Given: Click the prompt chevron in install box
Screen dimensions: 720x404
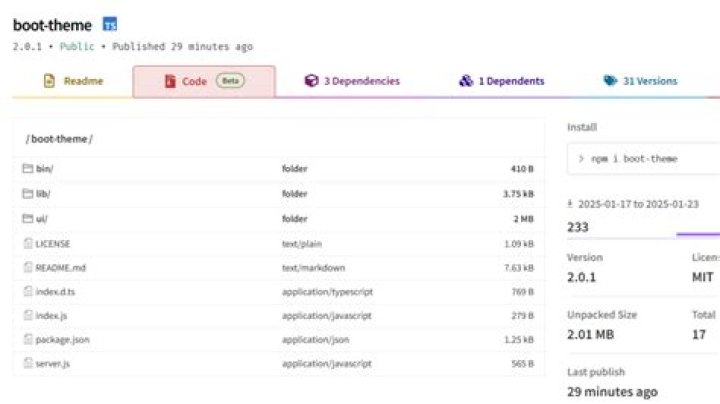Looking at the screenshot, I should [x=581, y=159].
